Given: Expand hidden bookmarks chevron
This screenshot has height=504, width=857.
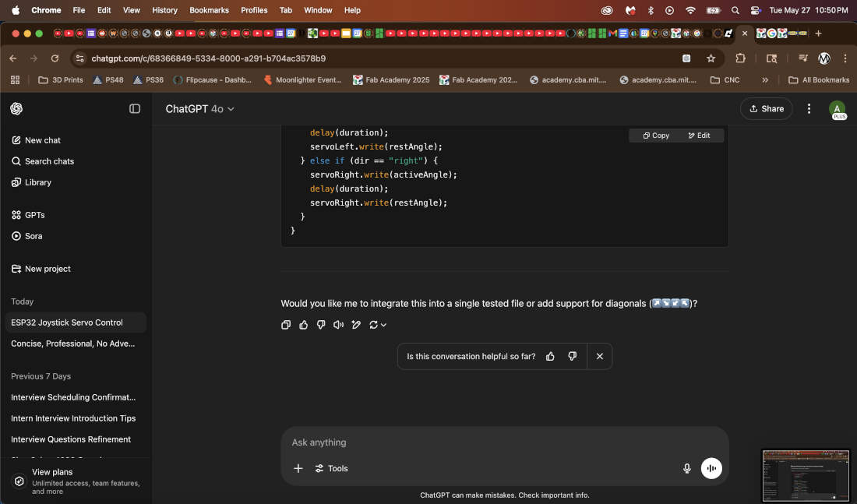Looking at the screenshot, I should 765,79.
